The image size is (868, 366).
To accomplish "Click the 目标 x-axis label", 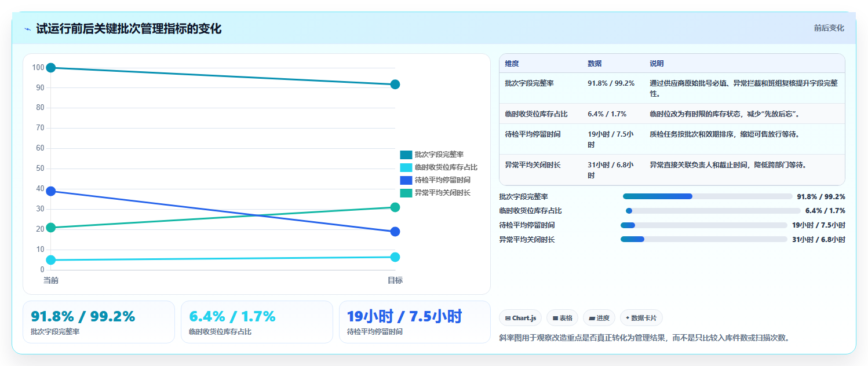I will (x=395, y=280).
